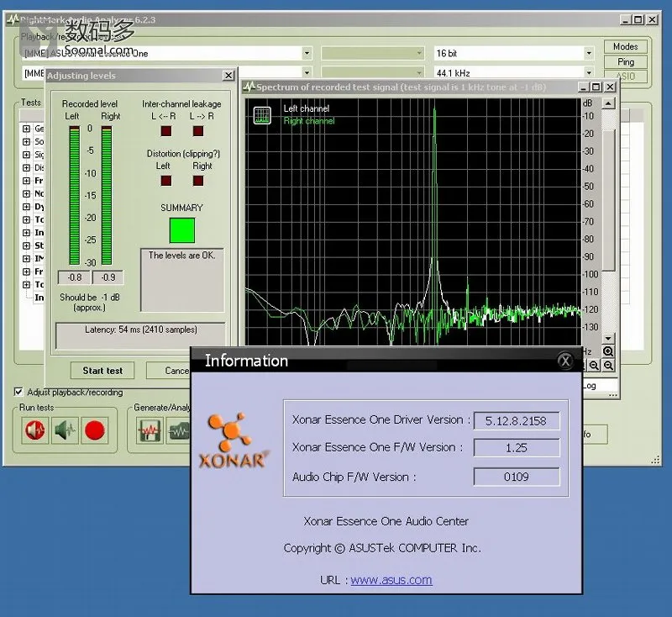Click the spectrum vertical scrollbar thumb
The image size is (672, 617).
[x=608, y=199]
